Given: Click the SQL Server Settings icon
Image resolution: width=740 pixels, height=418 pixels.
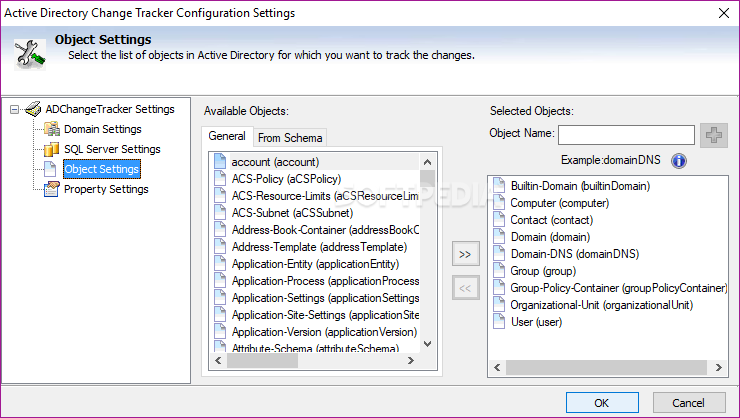Looking at the screenshot, I should coord(51,149).
